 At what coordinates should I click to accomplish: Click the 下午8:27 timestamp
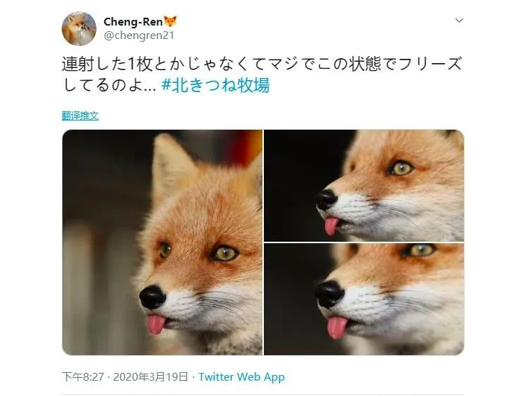click(x=83, y=376)
